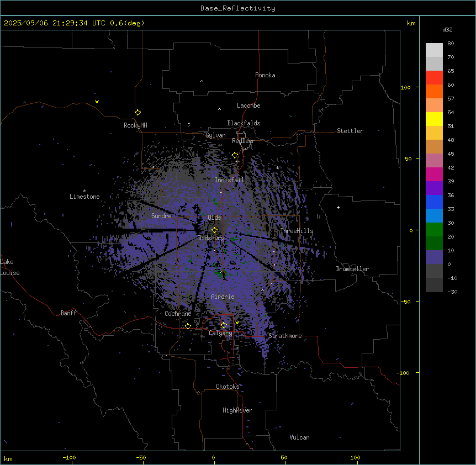
Task: Click the Base_Reflectivity title
Action: (238, 8)
